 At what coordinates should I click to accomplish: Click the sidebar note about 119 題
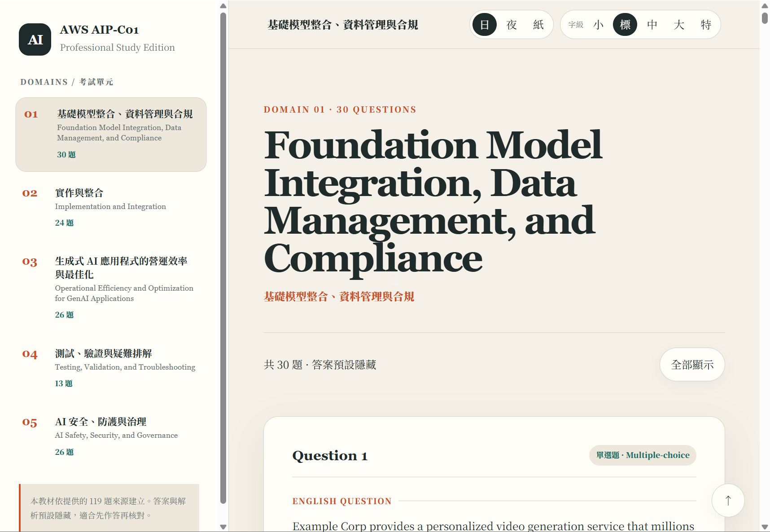109,508
